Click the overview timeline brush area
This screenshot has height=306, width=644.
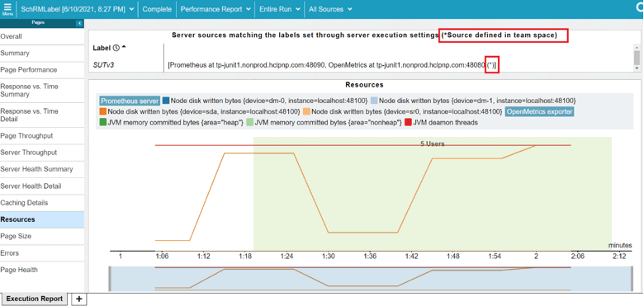(x=371, y=279)
